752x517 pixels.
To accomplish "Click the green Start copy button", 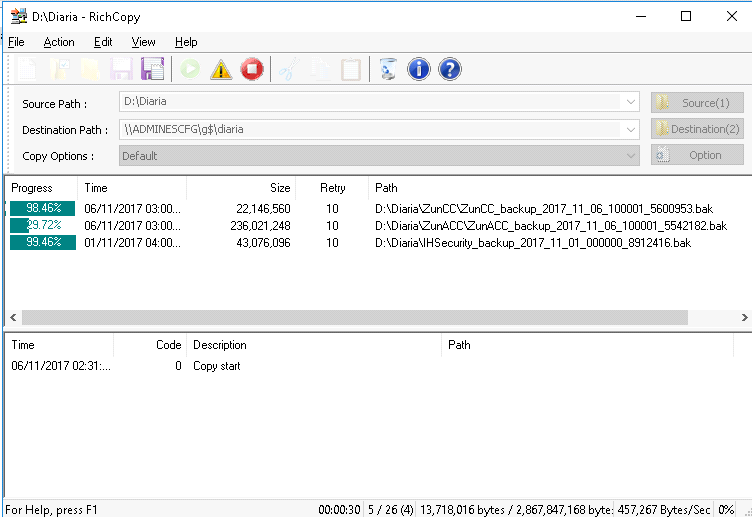I will point(190,69).
